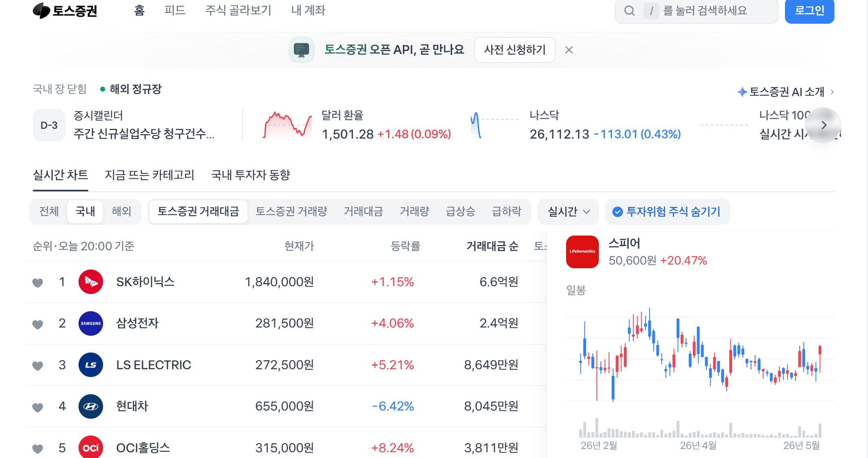868x458 pixels.
Task: Click the 스피어 daily candlestick chart
Action: point(700,355)
